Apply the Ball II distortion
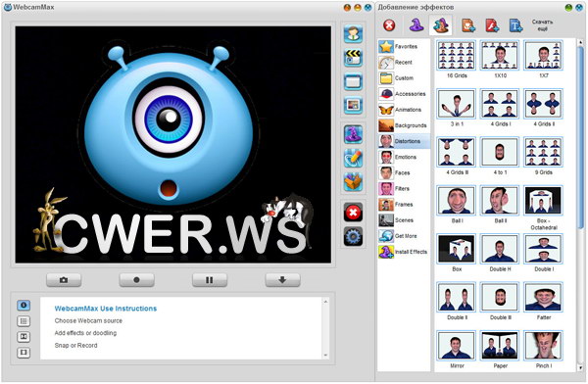Screen dimensions: 588x384 [500, 200]
